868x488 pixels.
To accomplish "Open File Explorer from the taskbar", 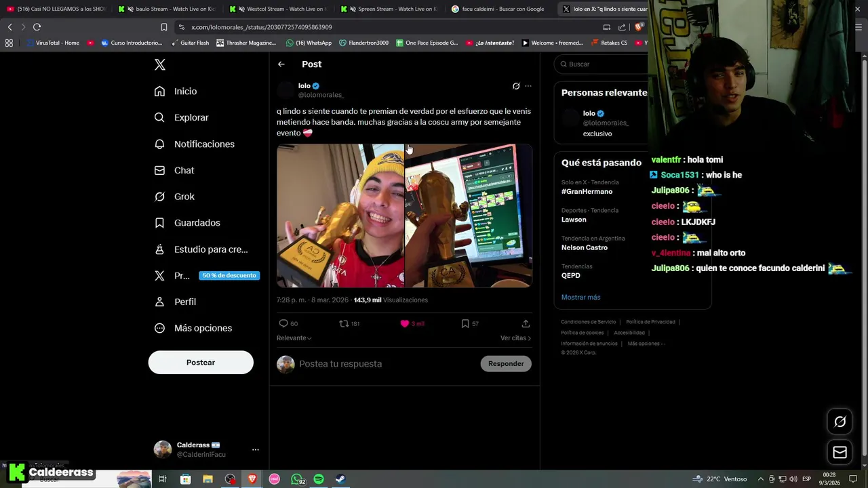I will [x=208, y=479].
